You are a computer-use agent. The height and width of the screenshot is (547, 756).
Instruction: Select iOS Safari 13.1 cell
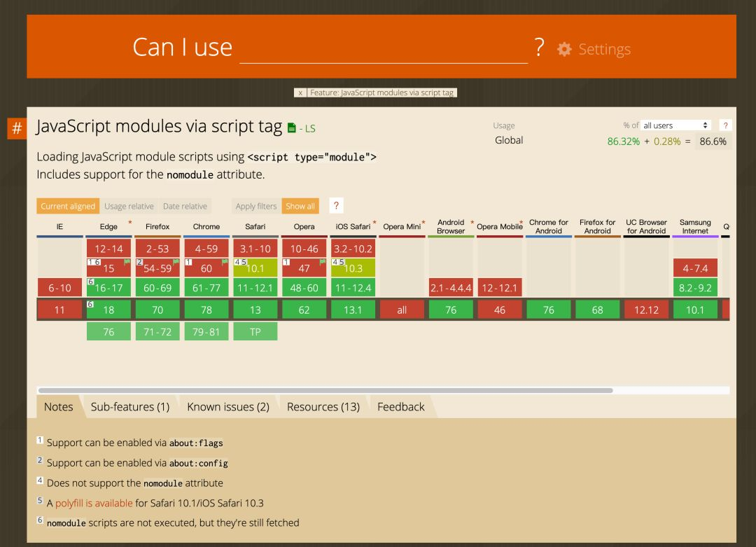353,310
